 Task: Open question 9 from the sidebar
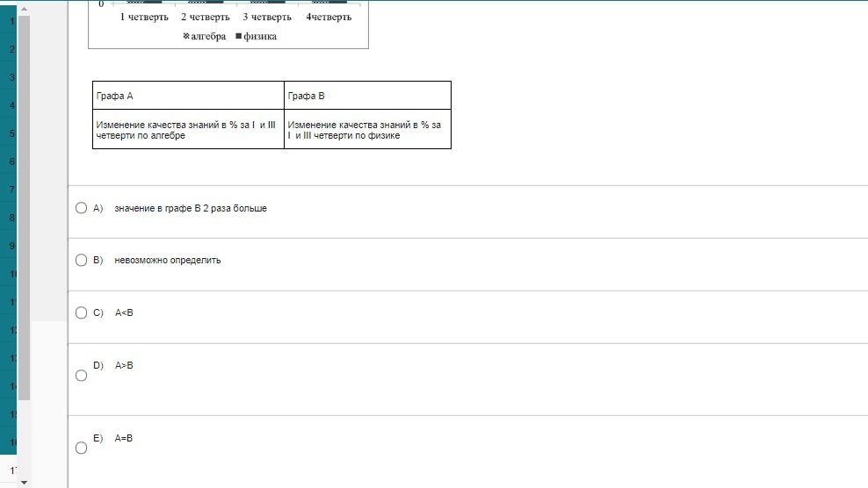tap(11, 246)
